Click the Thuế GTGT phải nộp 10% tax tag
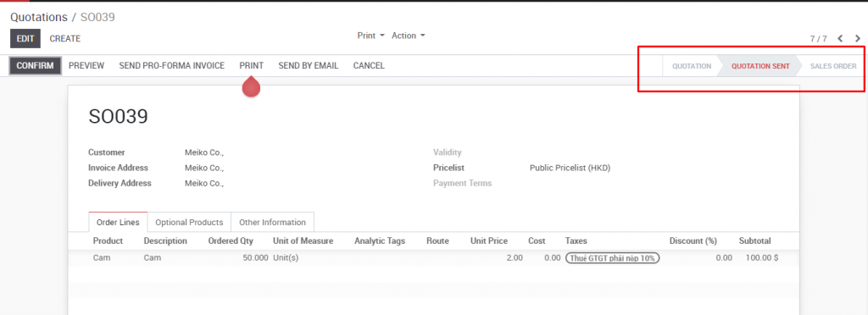This screenshot has width=868, height=315. tap(612, 258)
